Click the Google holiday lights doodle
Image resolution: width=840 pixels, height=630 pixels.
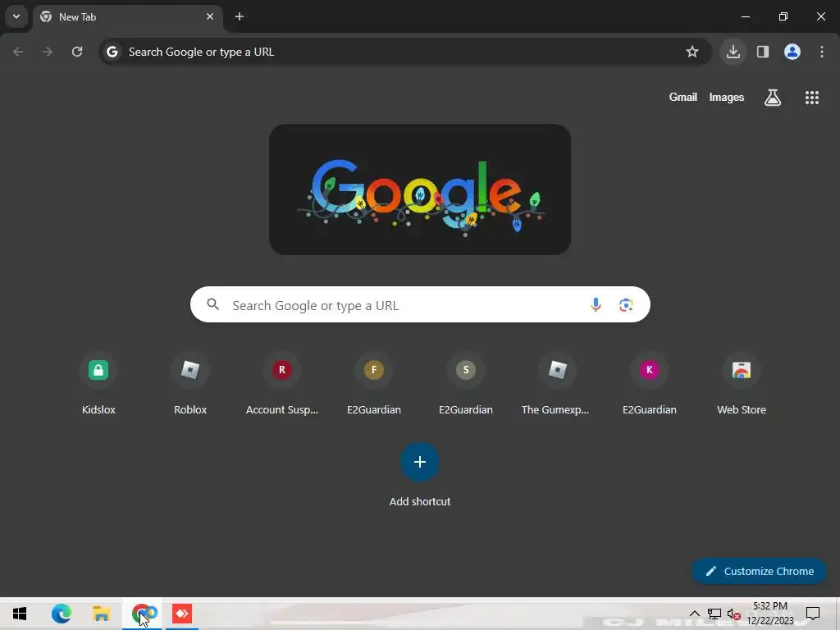point(420,189)
